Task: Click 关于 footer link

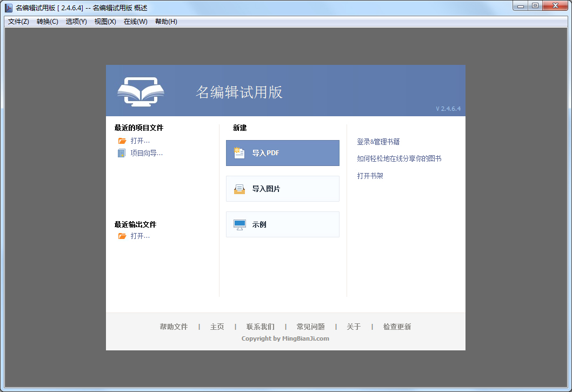Action: (354, 327)
